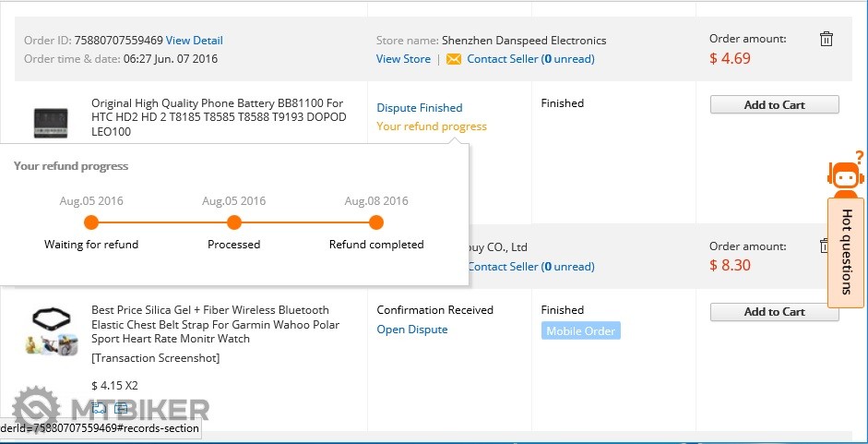Add the phone battery to cart
868x444 pixels.
coord(774,105)
